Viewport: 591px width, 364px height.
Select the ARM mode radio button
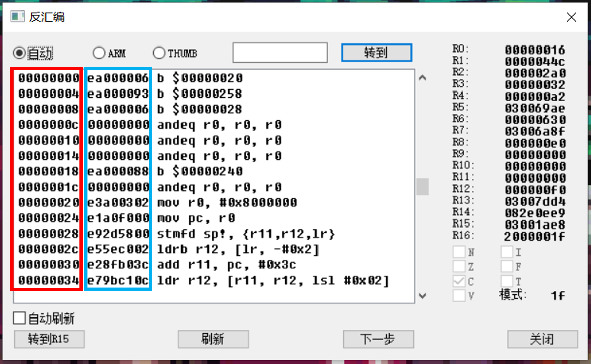99,53
